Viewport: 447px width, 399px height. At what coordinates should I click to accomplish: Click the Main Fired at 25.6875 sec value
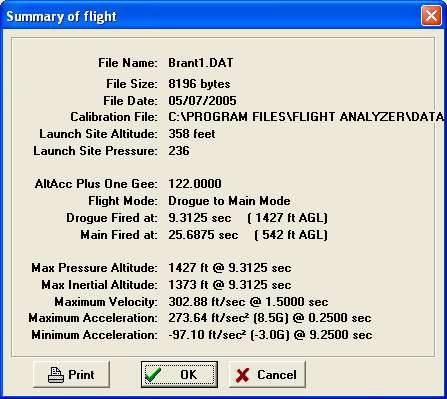203,235
